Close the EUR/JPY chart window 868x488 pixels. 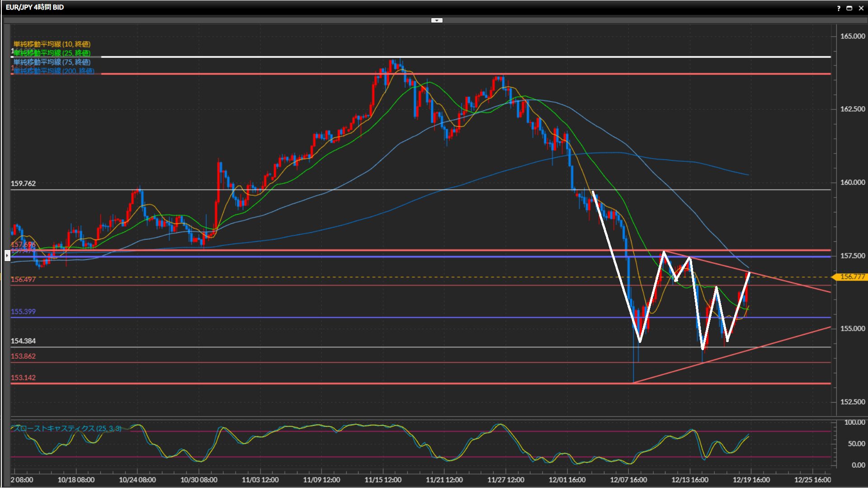[861, 8]
